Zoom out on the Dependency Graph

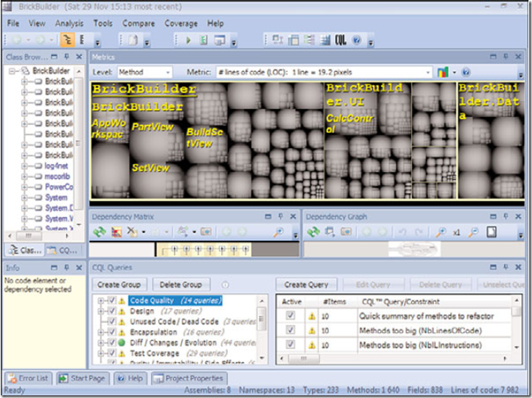click(474, 232)
